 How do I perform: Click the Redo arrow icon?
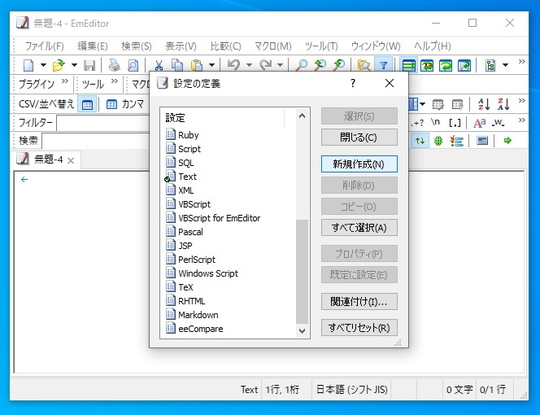coord(265,65)
